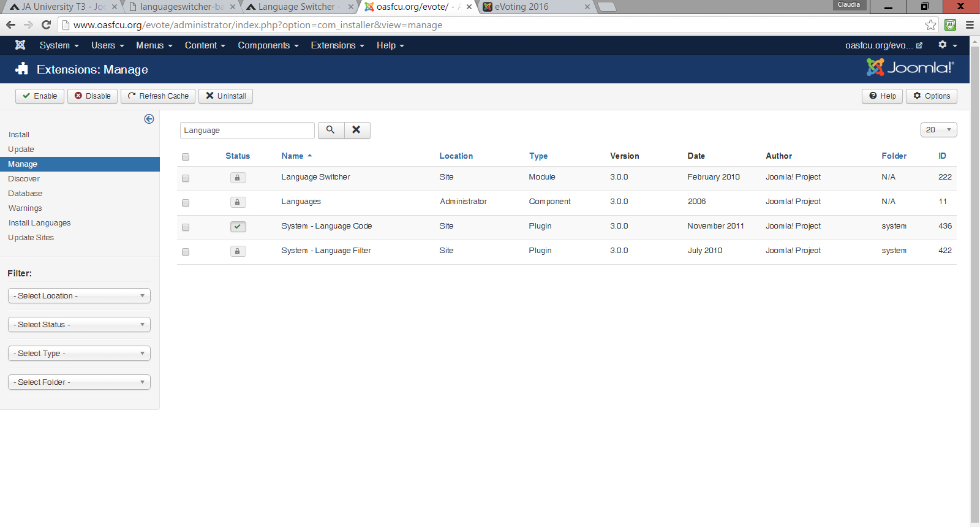
Task: Go to Update in sidebar
Action: click(x=21, y=150)
